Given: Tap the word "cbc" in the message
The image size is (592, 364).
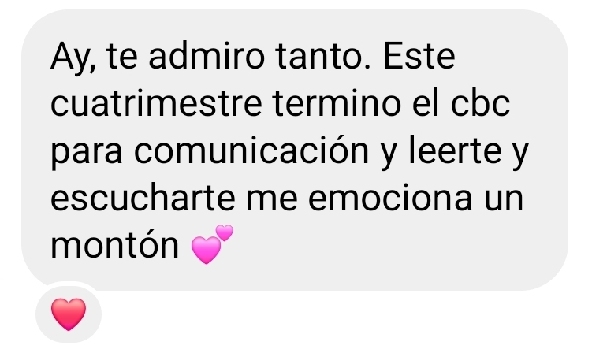Looking at the screenshot, I should point(480,103).
